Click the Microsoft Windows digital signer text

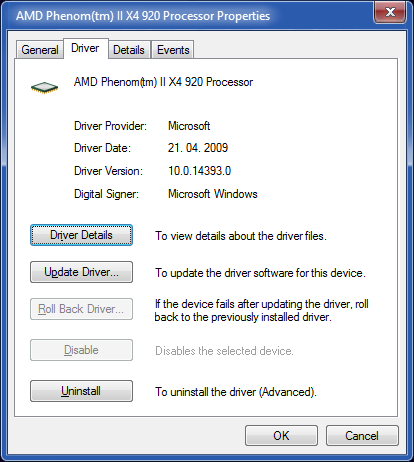coord(213,194)
